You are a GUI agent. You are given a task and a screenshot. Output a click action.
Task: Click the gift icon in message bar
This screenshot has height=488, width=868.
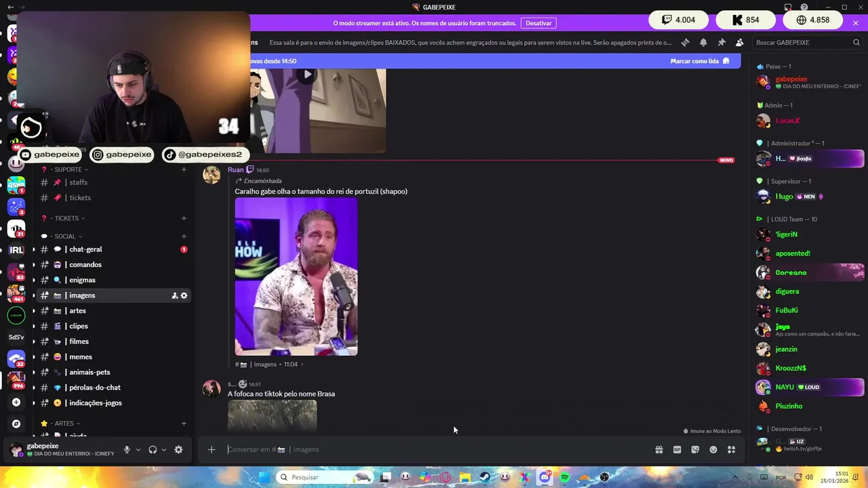pos(658,449)
